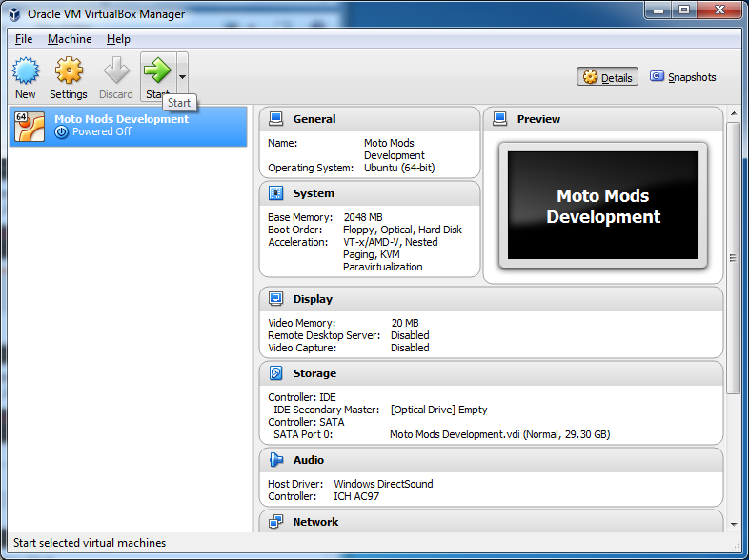Click the VirtualBox title bar icon
The height and width of the screenshot is (560, 749).
click(14, 14)
